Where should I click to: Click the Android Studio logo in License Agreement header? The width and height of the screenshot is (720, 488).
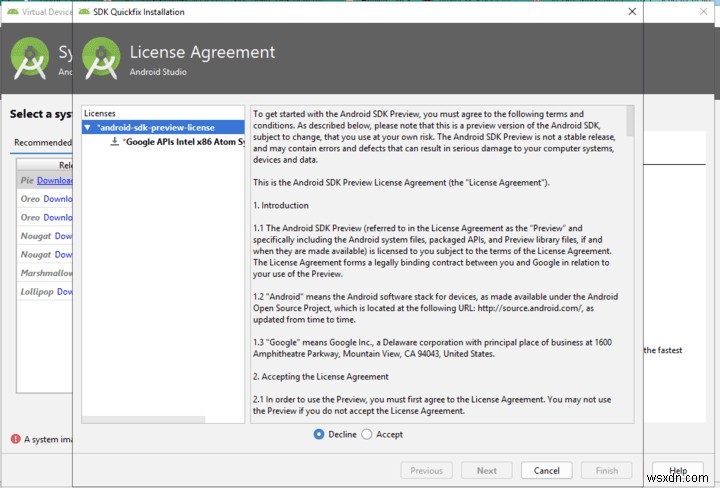101,58
